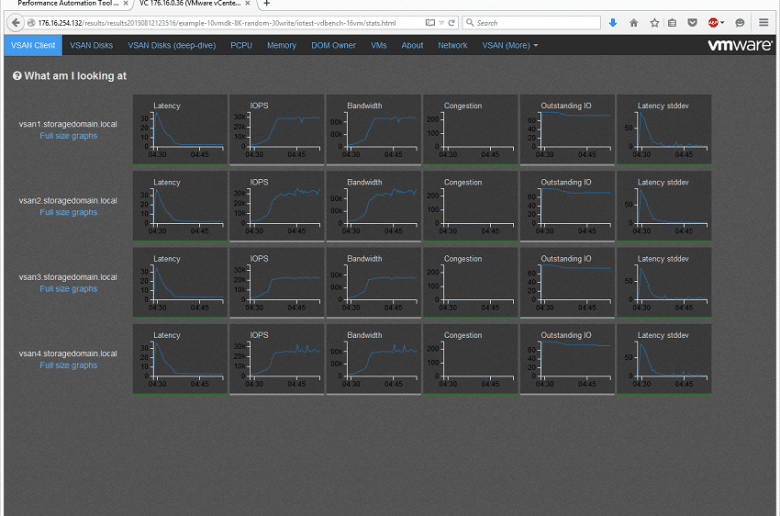Go back with the browser back arrow
Screen dimensions: 780x516
coord(16,23)
